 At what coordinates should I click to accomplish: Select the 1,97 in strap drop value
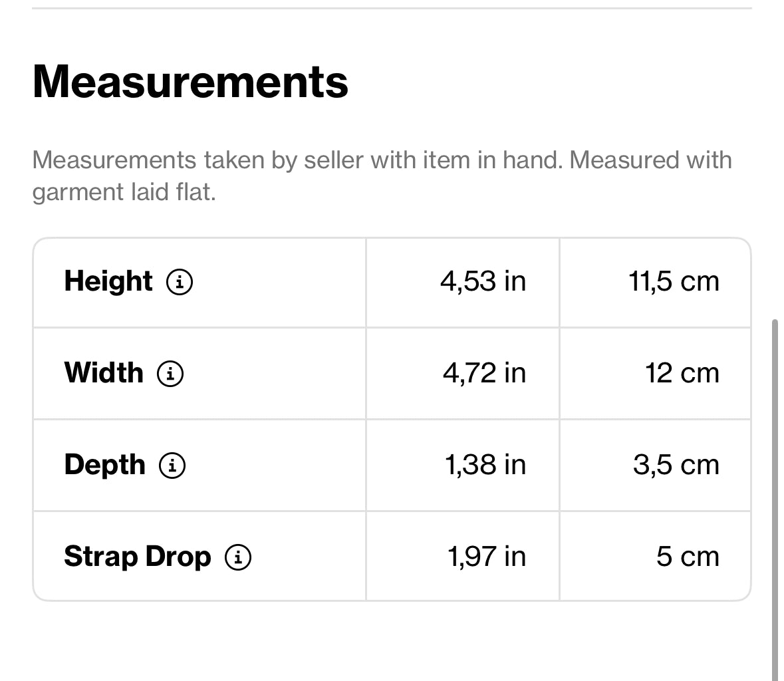(x=487, y=556)
